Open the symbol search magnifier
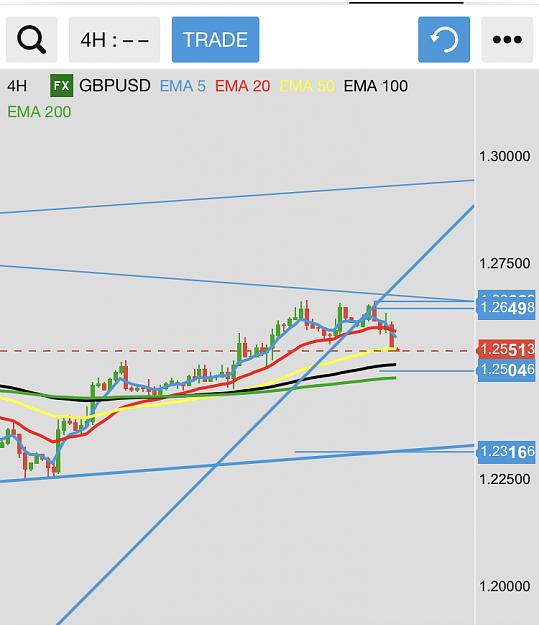Screen dimensions: 539x625 pos(31,39)
